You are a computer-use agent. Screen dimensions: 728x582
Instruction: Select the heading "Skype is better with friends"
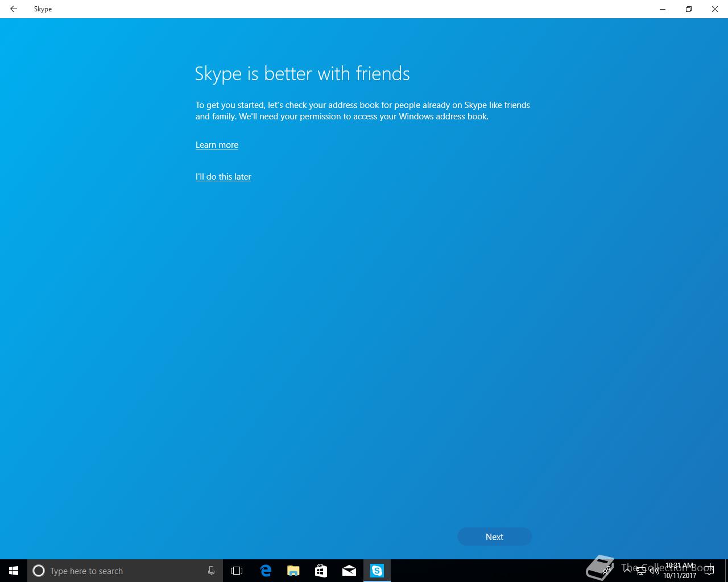click(x=302, y=74)
